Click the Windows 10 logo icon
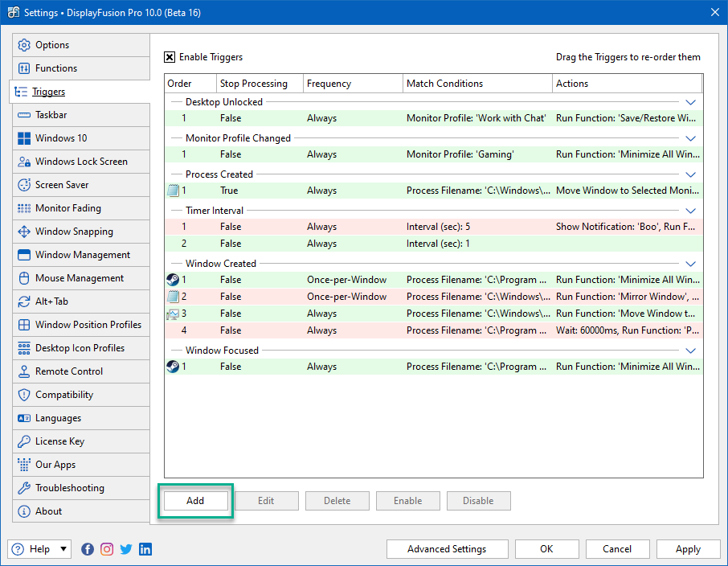728x566 pixels. [x=23, y=138]
